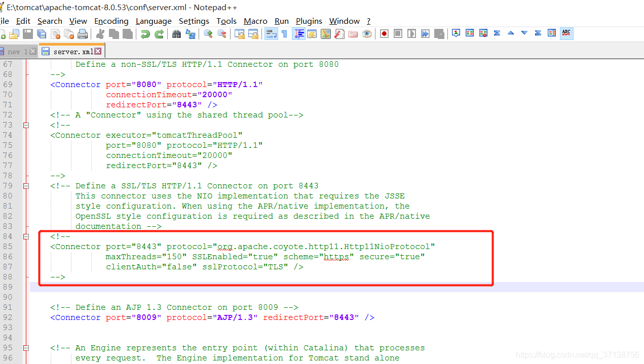Toggle word wrap on the toolbar
644x364 pixels.
click(270, 33)
